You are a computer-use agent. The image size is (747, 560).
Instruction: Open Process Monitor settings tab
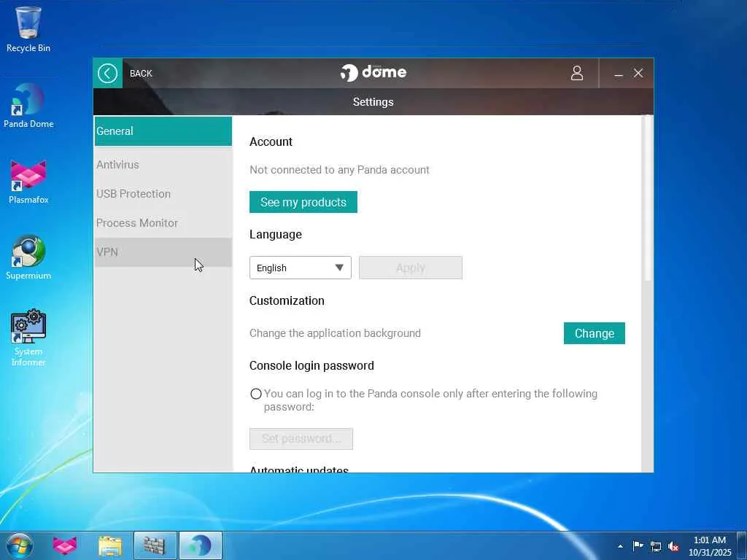(163, 223)
